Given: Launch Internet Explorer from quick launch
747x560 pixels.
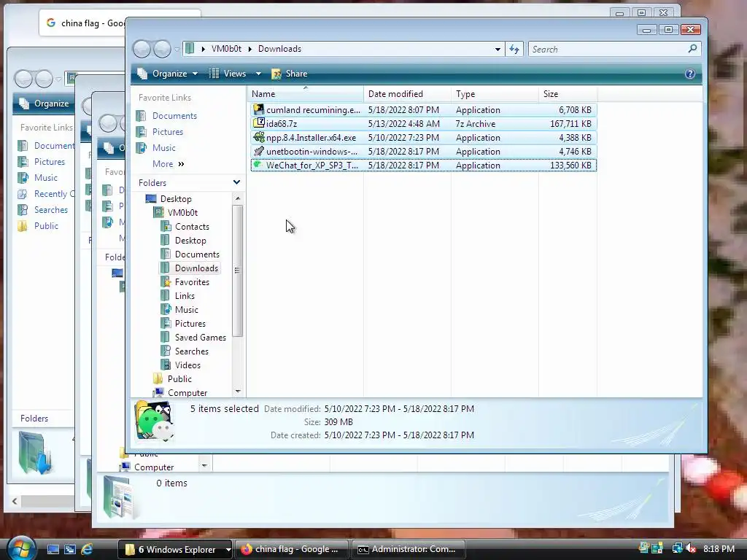Looking at the screenshot, I should [x=87, y=550].
